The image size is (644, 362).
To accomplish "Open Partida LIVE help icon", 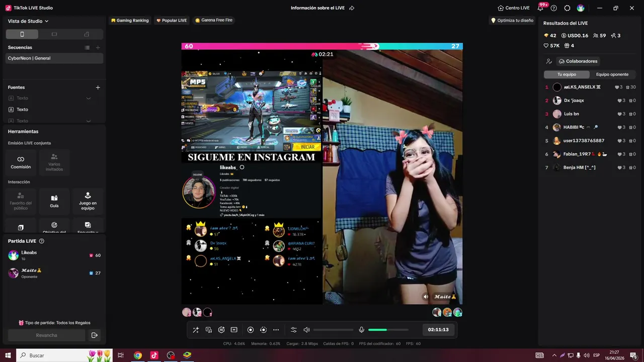I will click(42, 241).
